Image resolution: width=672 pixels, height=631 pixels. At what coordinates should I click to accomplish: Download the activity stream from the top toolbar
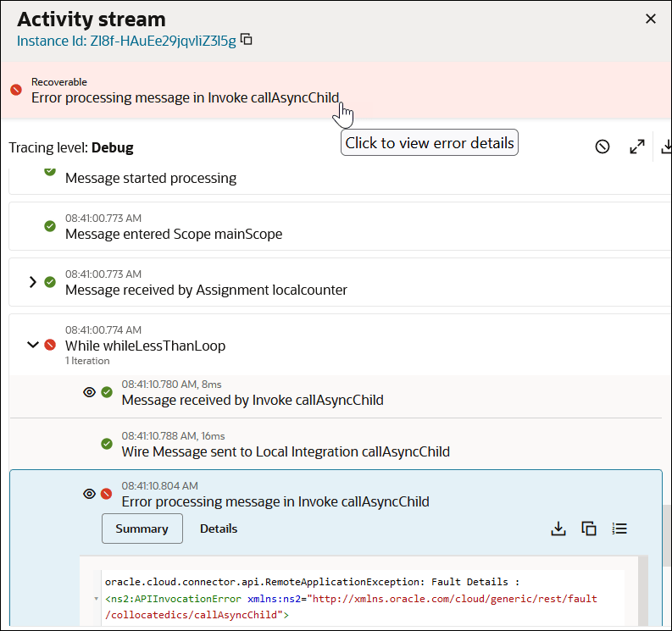(x=666, y=147)
